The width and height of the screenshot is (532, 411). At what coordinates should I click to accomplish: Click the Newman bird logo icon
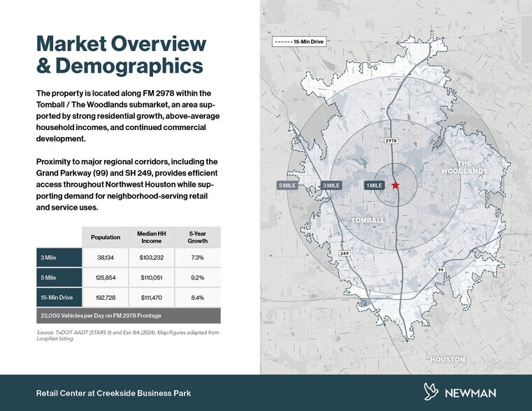[431, 393]
